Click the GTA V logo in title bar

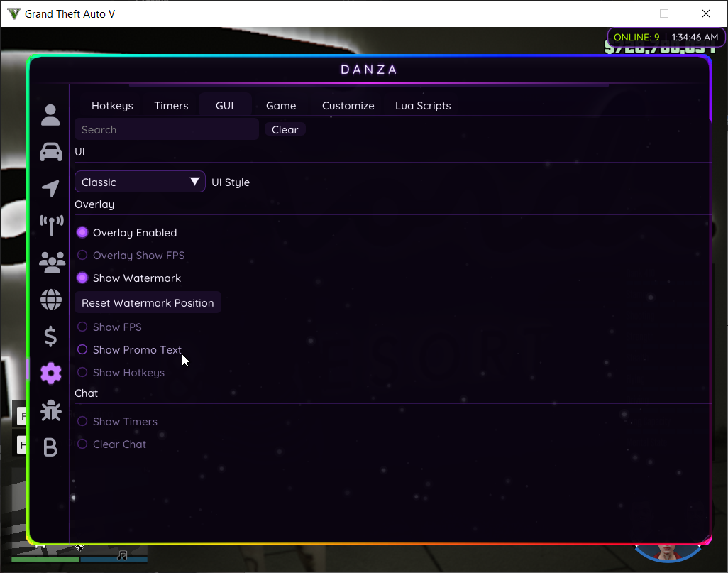click(14, 14)
